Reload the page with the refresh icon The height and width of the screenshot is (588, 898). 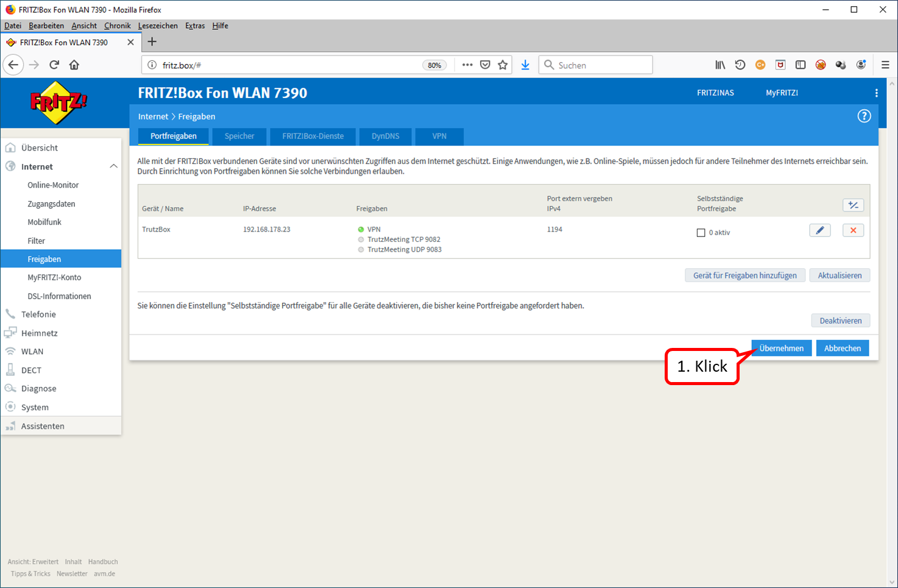54,65
